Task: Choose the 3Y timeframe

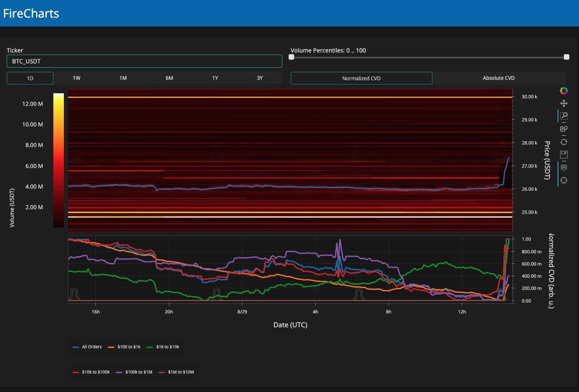Action: (x=260, y=78)
